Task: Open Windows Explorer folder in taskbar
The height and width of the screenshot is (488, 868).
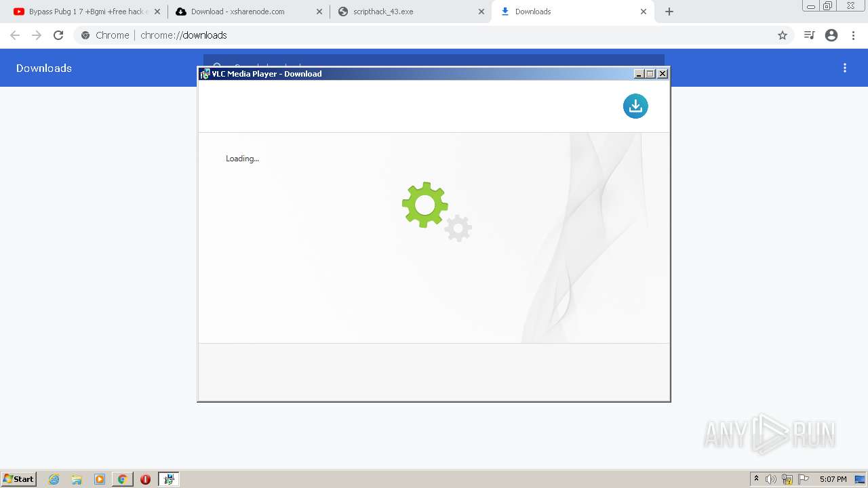Action: [x=77, y=479]
